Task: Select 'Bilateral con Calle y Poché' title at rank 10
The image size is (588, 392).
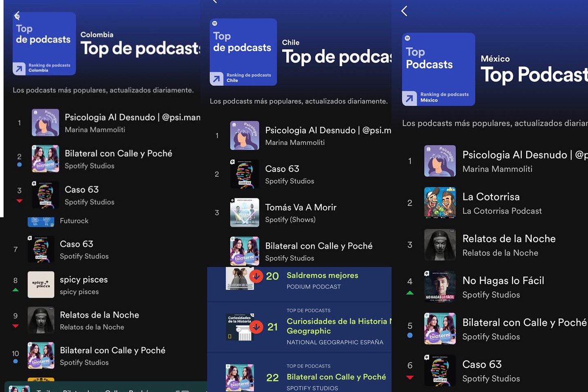Action: click(113, 350)
